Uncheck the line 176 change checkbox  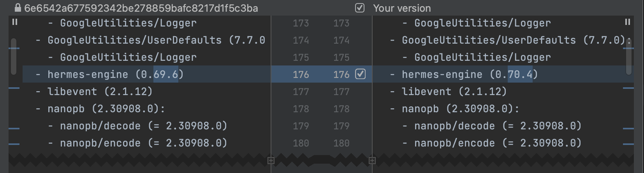[x=360, y=74]
